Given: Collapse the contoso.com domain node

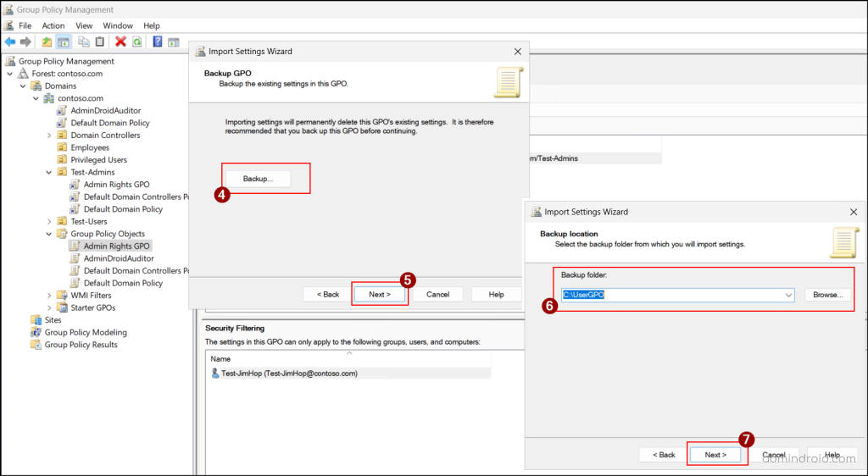Looking at the screenshot, I should point(36,98).
